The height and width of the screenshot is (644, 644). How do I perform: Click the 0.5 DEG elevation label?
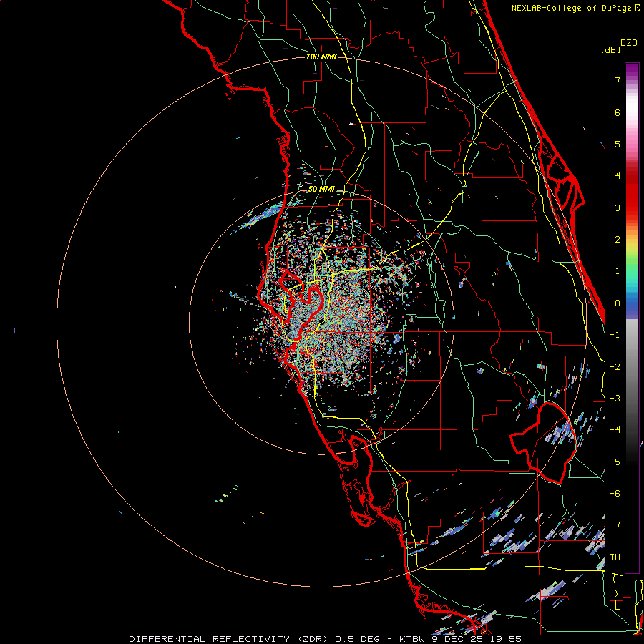[357, 639]
